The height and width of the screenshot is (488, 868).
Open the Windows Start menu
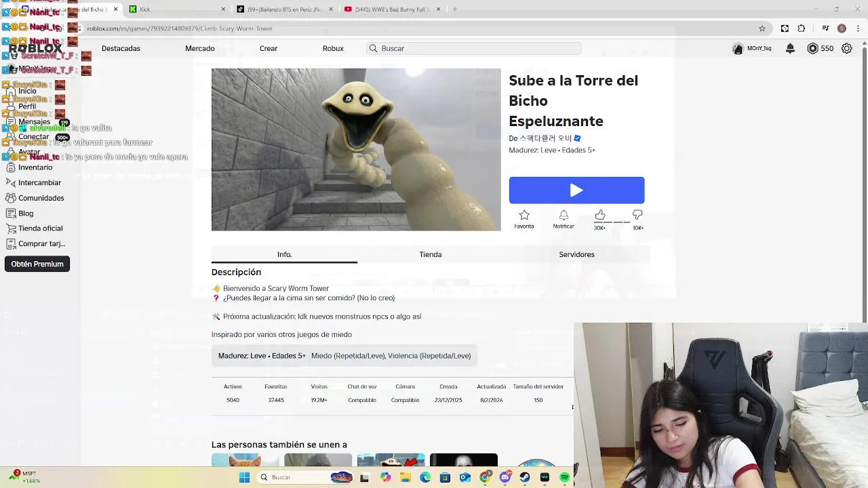coord(244,477)
